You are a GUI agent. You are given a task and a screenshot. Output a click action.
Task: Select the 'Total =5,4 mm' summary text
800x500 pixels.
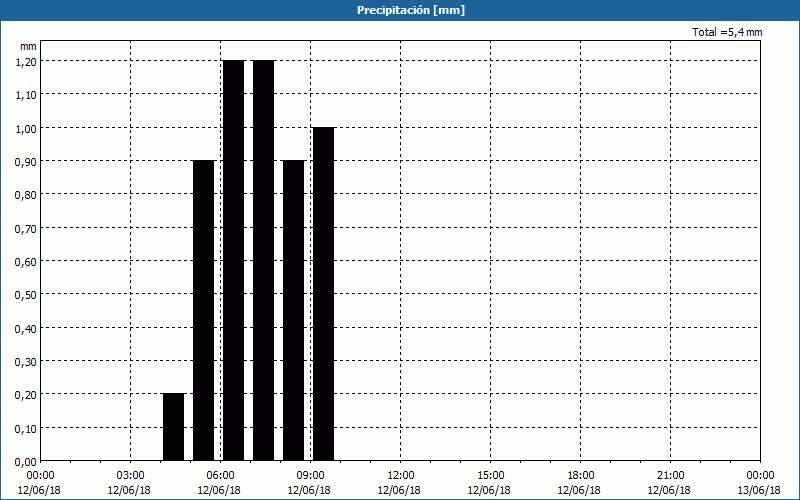(727, 32)
